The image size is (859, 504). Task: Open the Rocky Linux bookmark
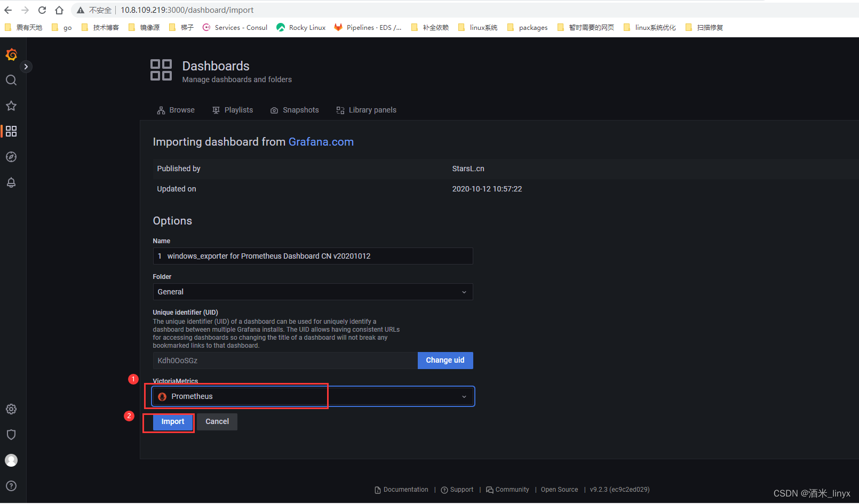click(x=301, y=28)
